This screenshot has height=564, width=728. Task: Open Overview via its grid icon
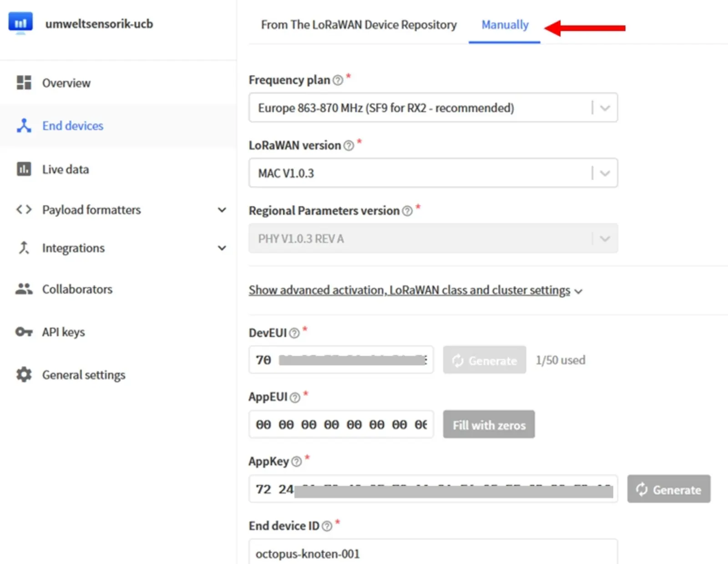pyautogui.click(x=24, y=83)
